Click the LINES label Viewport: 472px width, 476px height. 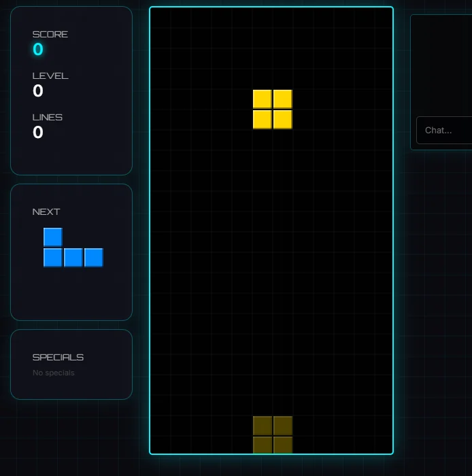pos(48,118)
